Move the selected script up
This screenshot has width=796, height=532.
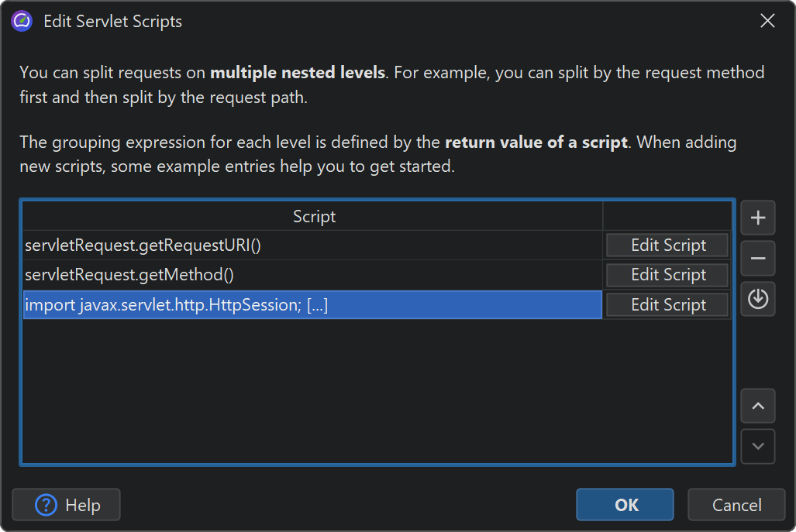758,406
